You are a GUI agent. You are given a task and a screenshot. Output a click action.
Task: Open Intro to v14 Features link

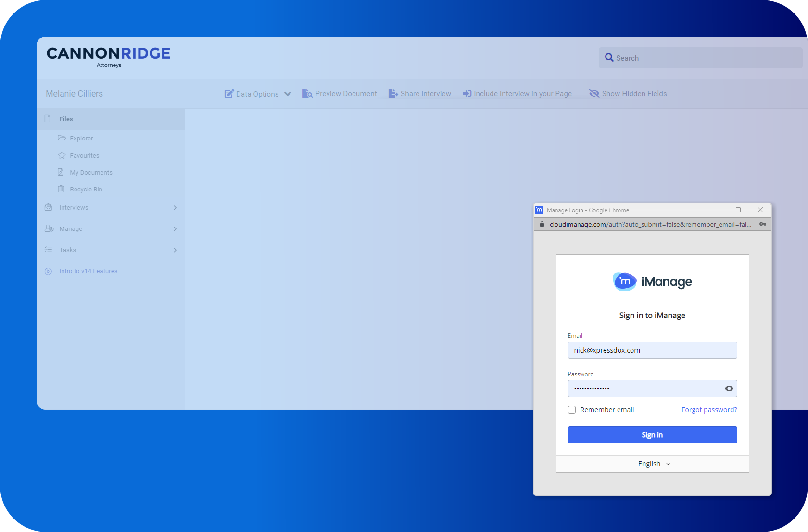(88, 271)
